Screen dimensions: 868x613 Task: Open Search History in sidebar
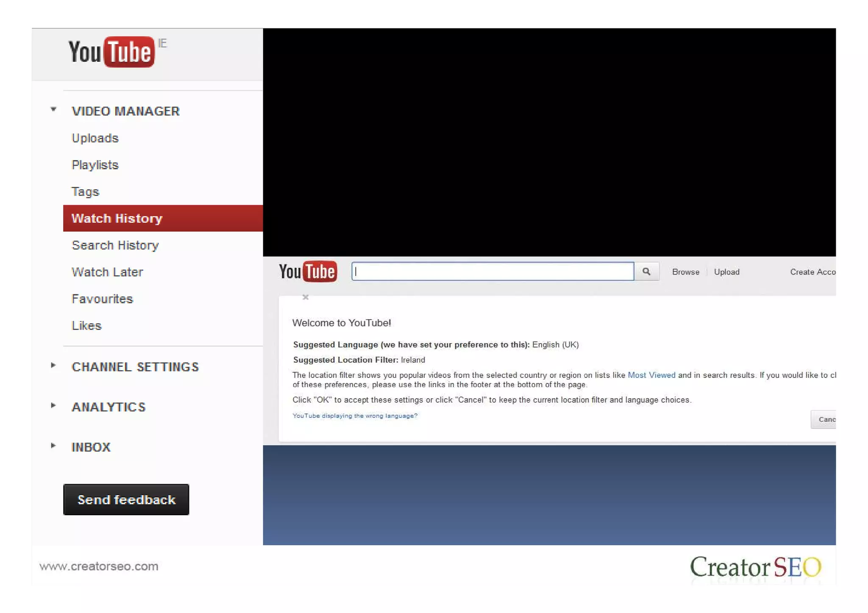coord(115,245)
